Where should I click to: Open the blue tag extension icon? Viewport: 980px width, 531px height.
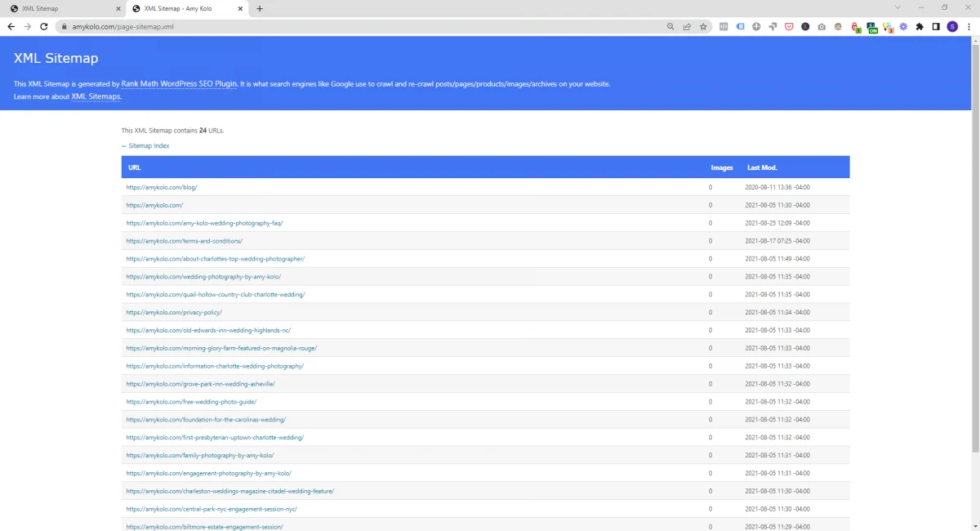tap(740, 26)
